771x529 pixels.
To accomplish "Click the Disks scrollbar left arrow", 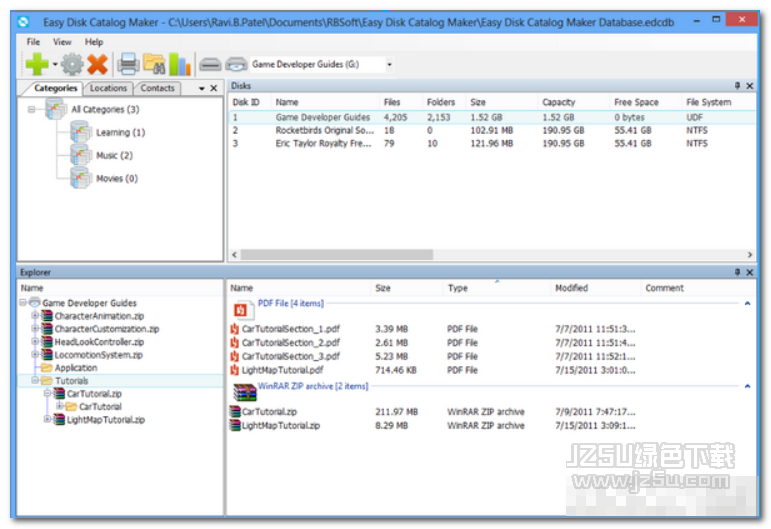I will (x=235, y=255).
